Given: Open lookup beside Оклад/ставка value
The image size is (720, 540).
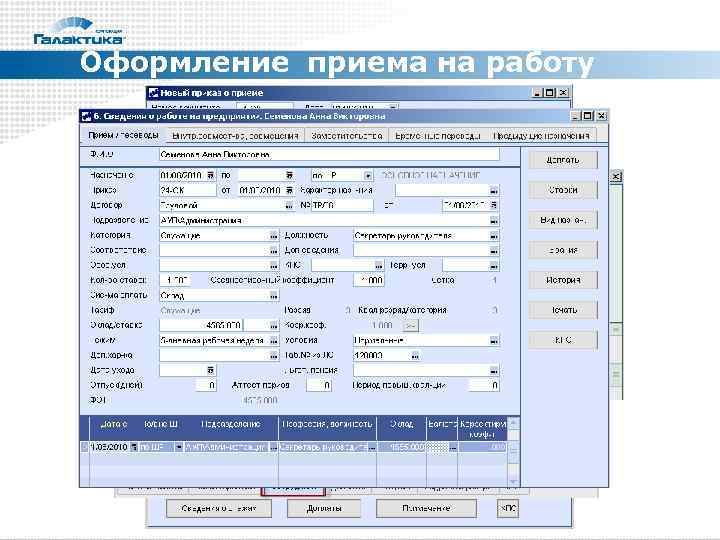Looking at the screenshot, I should click(x=274, y=326).
